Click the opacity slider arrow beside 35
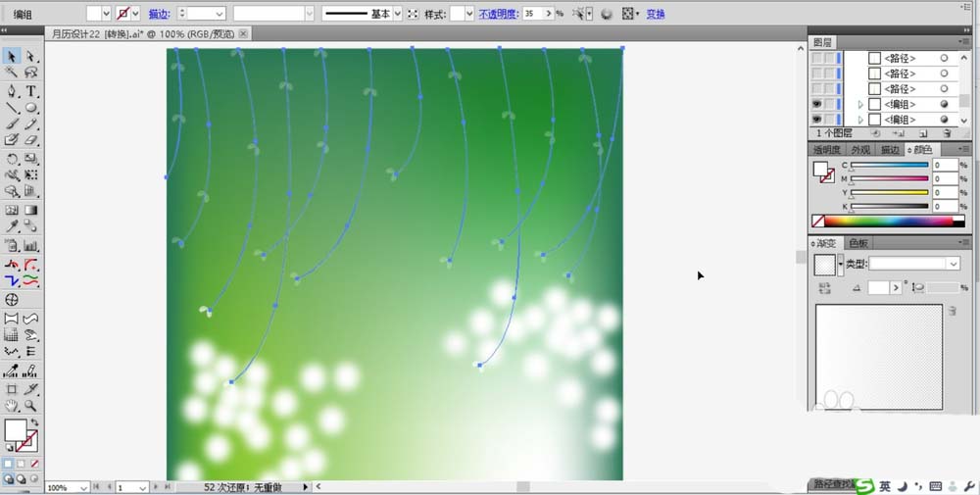 (549, 13)
